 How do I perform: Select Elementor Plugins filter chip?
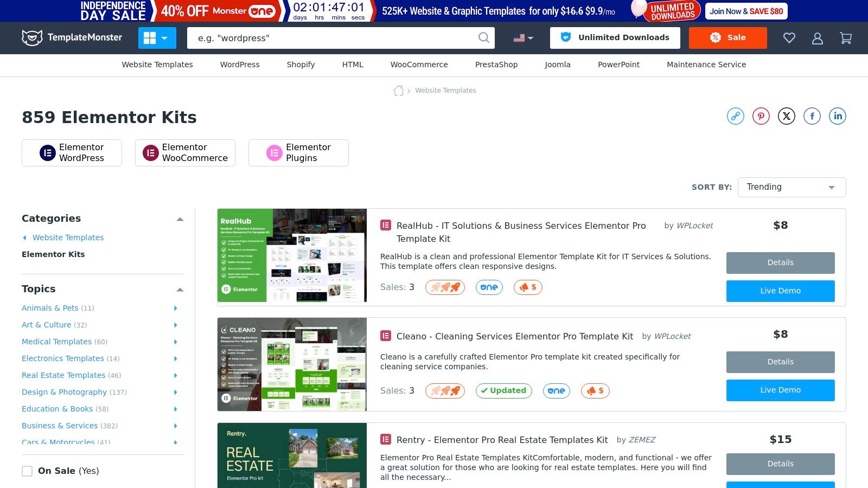pyautogui.click(x=298, y=153)
